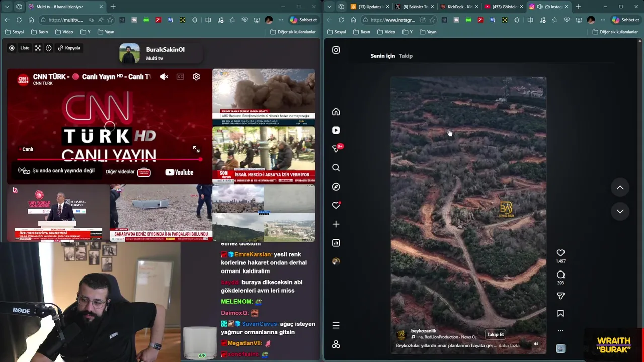Viewport: 644px width, 362px height.
Task: Open the Sosyal bookmarks folder in Multi tv window
Action: (x=14, y=32)
